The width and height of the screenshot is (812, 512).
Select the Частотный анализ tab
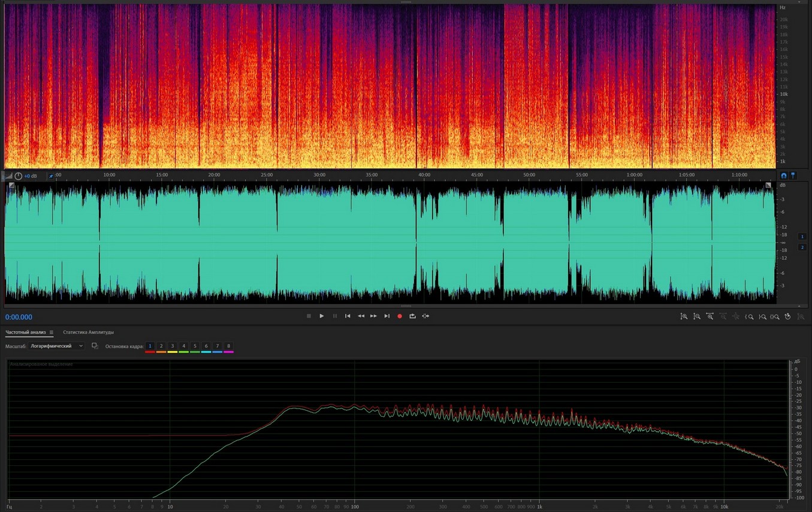pos(26,332)
